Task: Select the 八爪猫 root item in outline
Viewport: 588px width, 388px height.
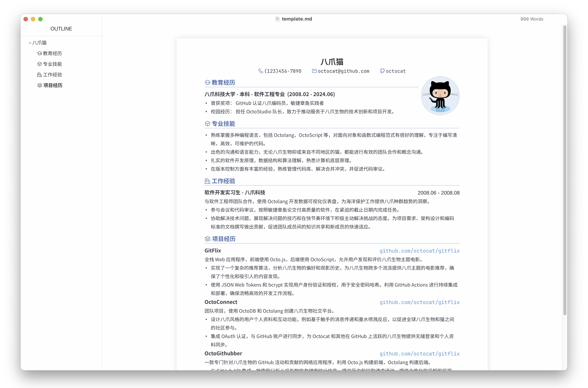Action: [39, 43]
